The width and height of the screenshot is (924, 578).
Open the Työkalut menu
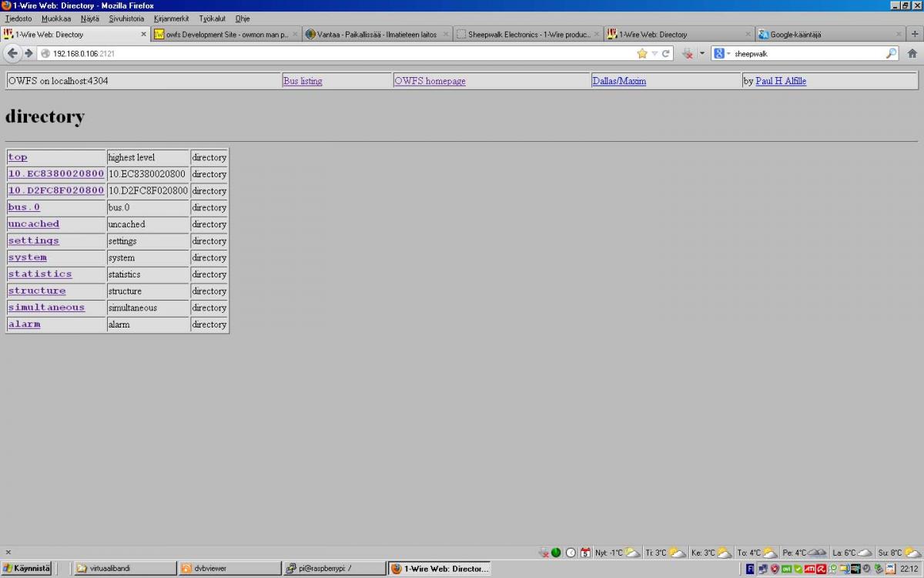pos(212,18)
